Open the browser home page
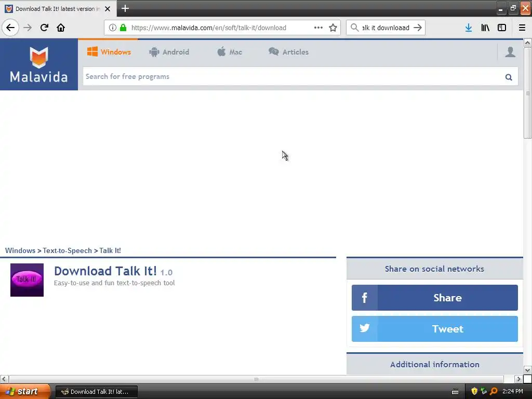The image size is (532, 399). 61,28
